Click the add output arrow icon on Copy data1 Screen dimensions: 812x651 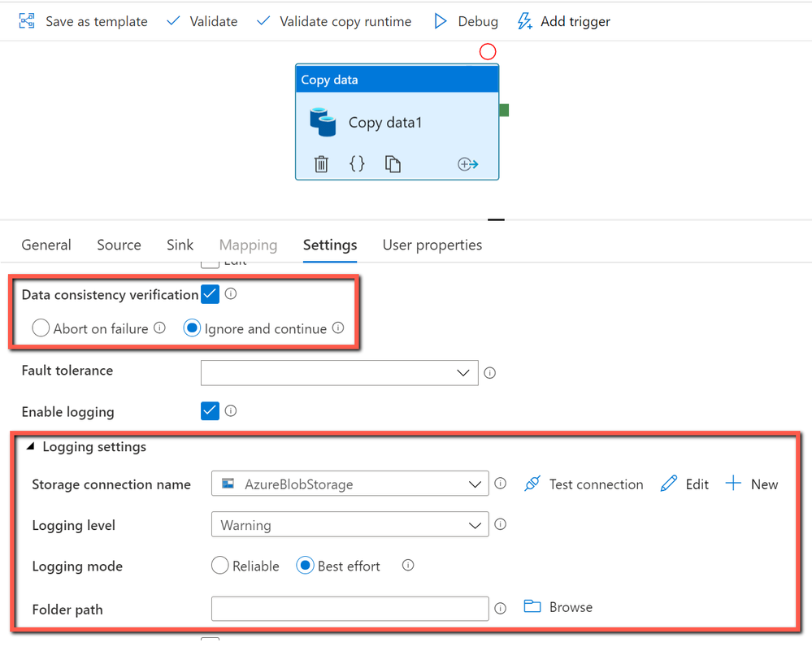467,164
